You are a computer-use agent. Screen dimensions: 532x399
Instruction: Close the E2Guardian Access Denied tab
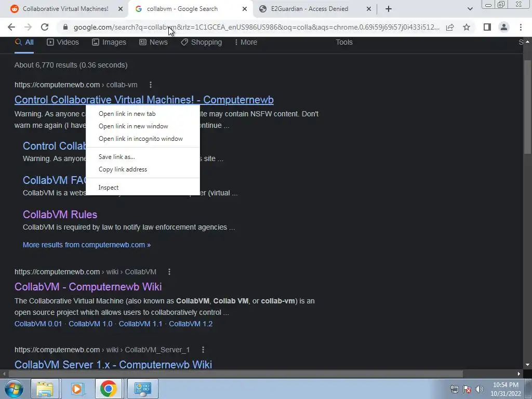[369, 9]
